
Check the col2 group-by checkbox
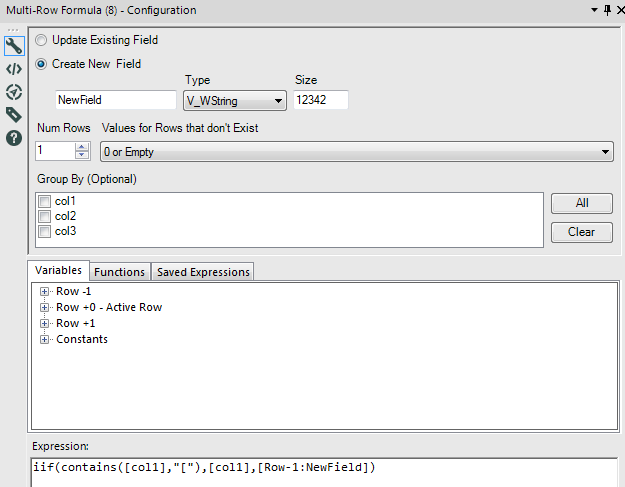(45, 216)
